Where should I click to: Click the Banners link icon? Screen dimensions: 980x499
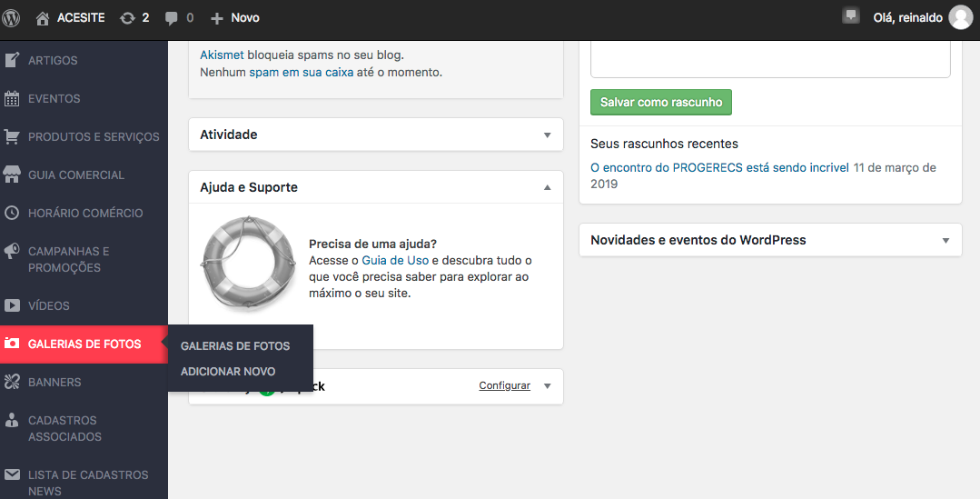[11, 382]
